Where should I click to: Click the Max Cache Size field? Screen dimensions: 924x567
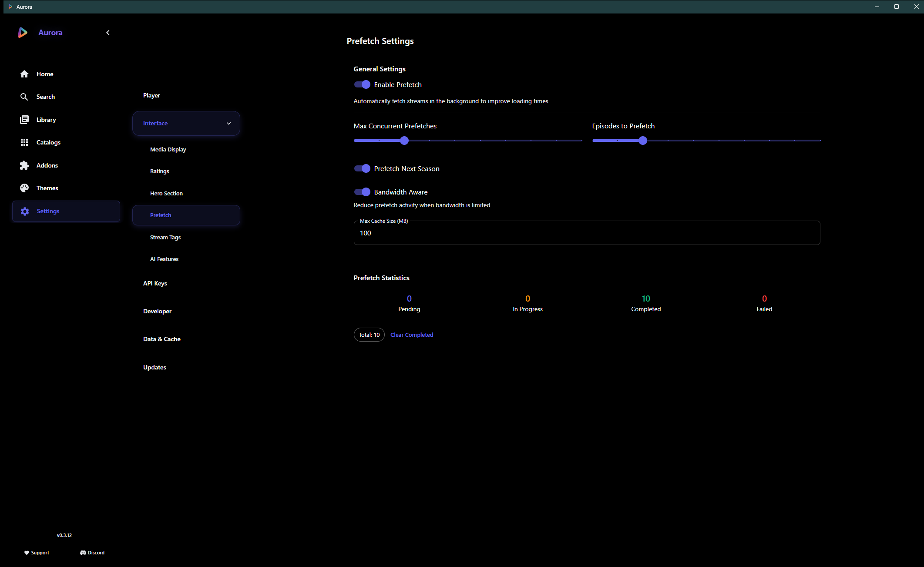(586, 233)
